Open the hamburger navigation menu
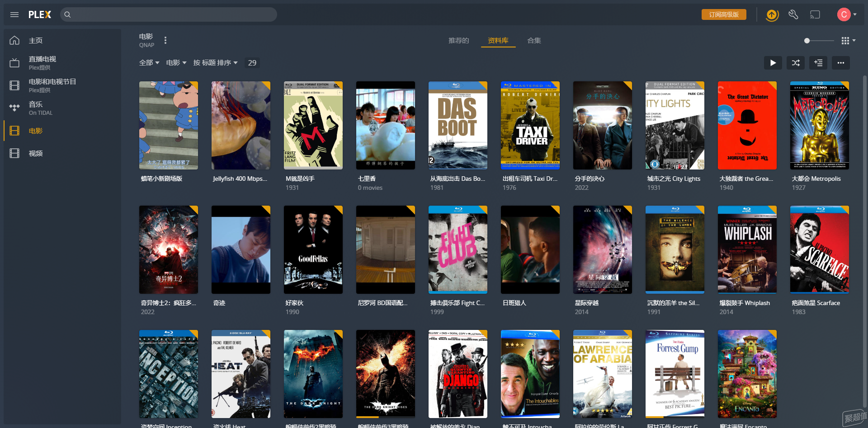Image resolution: width=868 pixels, height=428 pixels. pyautogui.click(x=14, y=14)
